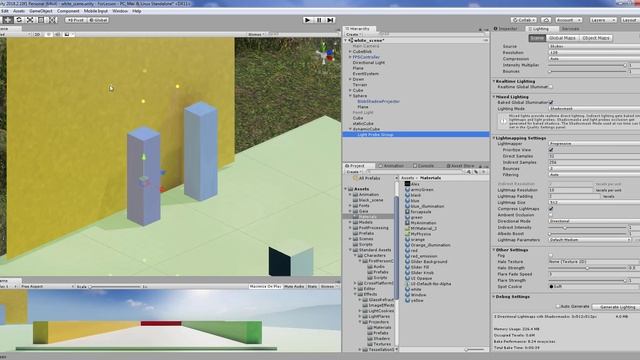This screenshot has width=640, height=360.
Task: Click the scene orientation gizmo
Action: [x=325, y=54]
